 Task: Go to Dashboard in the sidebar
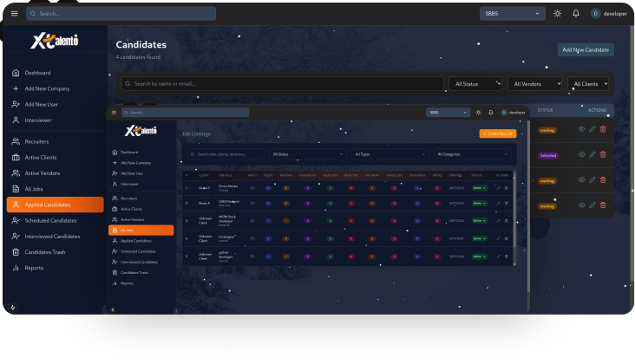tap(37, 73)
